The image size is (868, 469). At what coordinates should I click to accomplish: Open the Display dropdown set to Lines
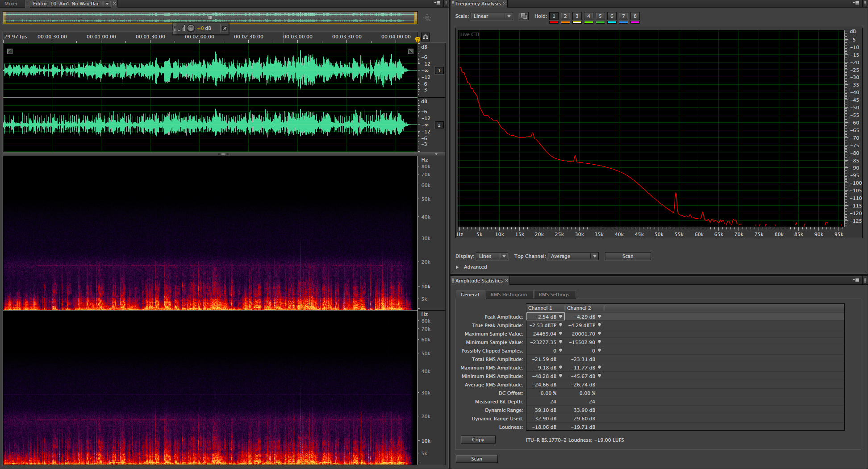coord(492,256)
